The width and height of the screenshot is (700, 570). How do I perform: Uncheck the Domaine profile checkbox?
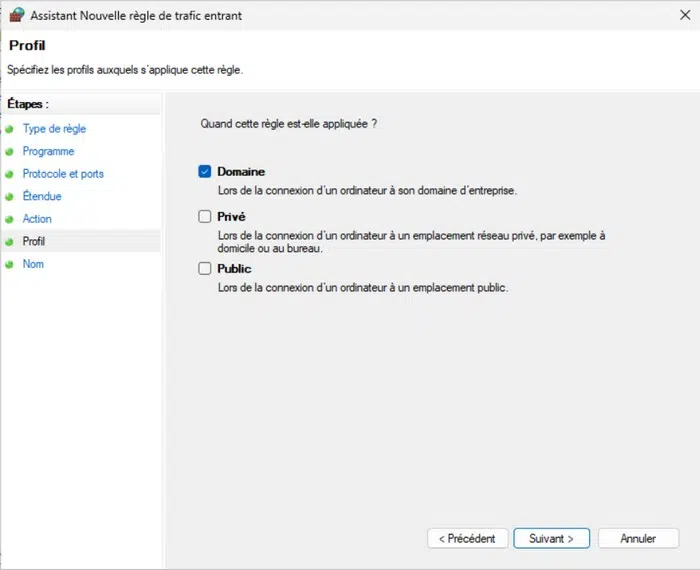click(x=205, y=172)
